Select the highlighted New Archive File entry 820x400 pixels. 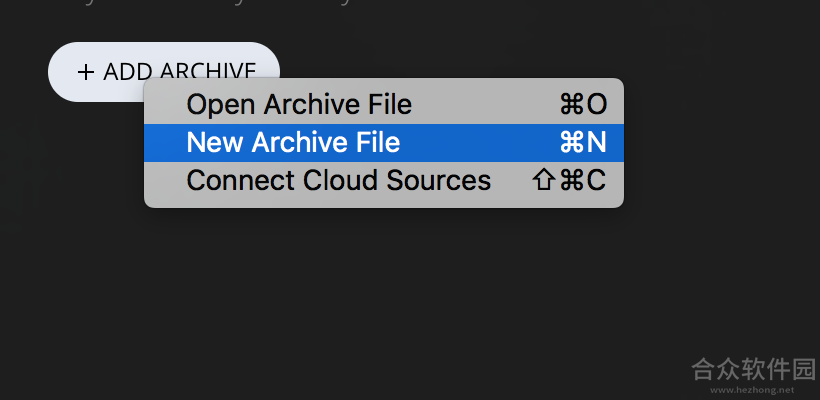(x=384, y=143)
